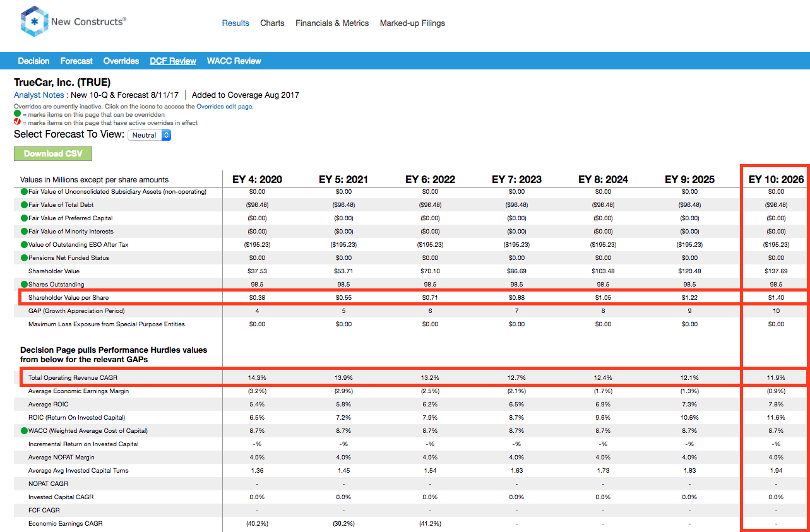Open the Results tab

tap(235, 23)
